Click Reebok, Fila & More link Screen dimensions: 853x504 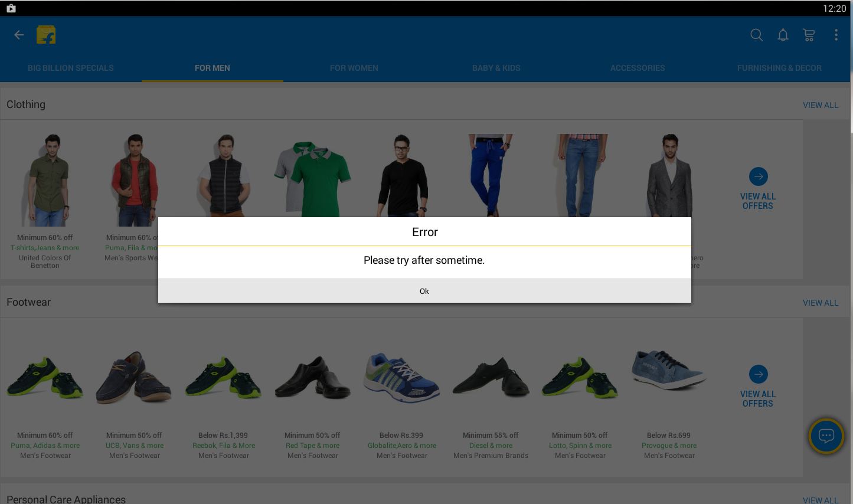point(224,446)
